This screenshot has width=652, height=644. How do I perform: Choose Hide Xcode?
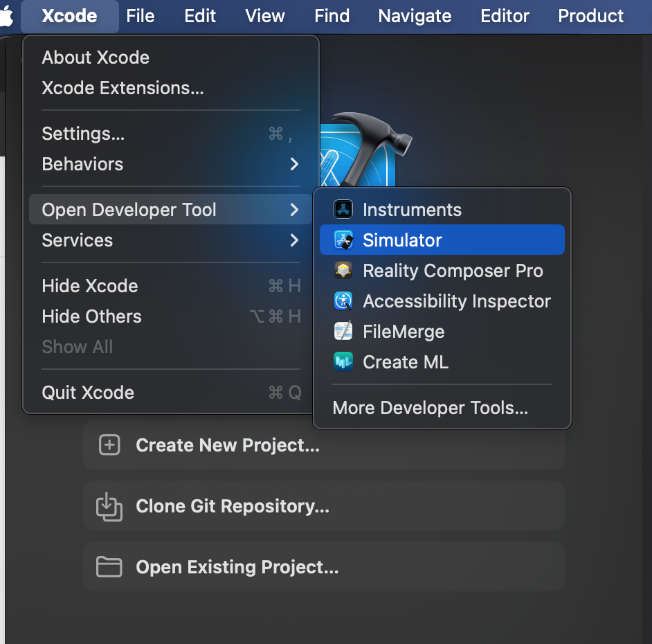pyautogui.click(x=171, y=286)
